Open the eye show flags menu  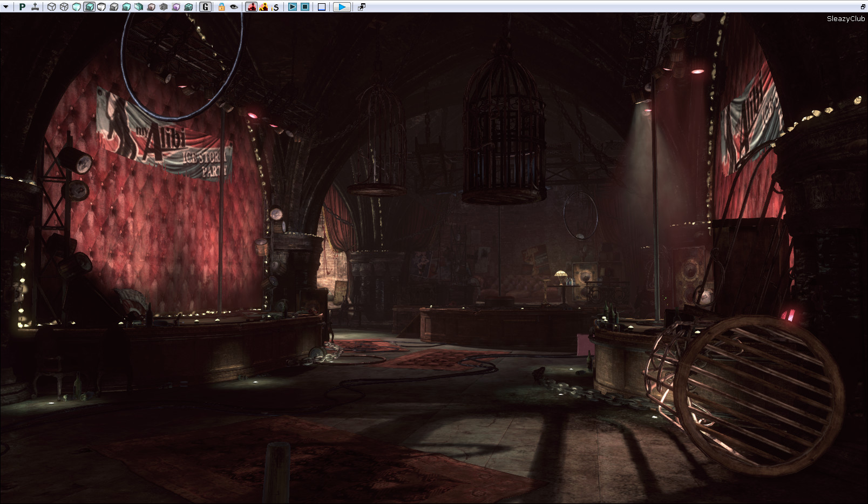click(x=234, y=7)
